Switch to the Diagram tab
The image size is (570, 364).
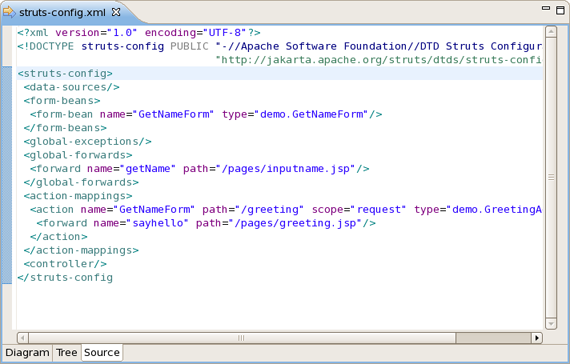[x=27, y=353]
